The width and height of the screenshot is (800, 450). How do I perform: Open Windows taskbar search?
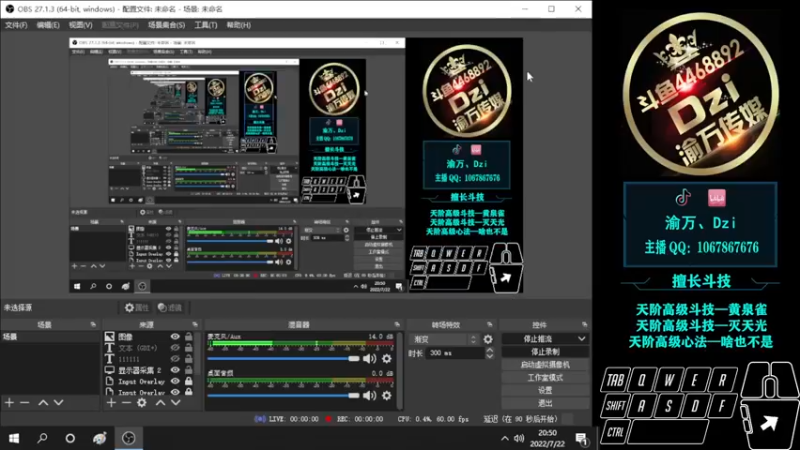coord(42,438)
